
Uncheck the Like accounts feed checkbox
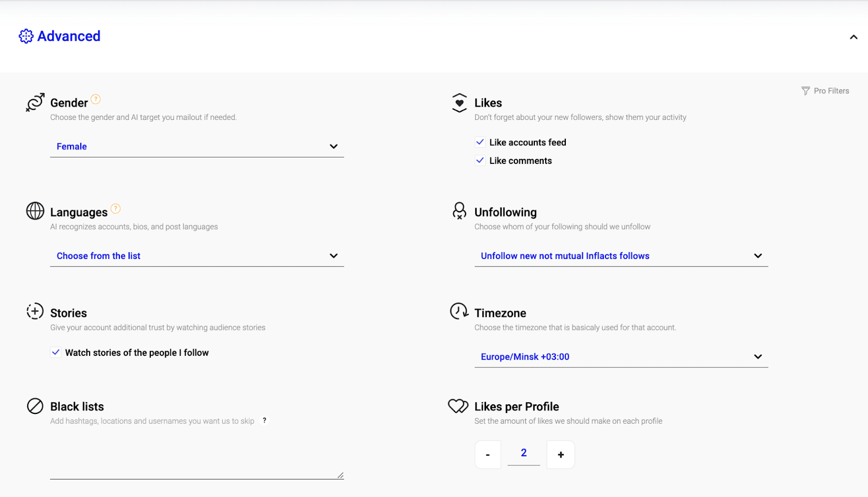point(480,142)
